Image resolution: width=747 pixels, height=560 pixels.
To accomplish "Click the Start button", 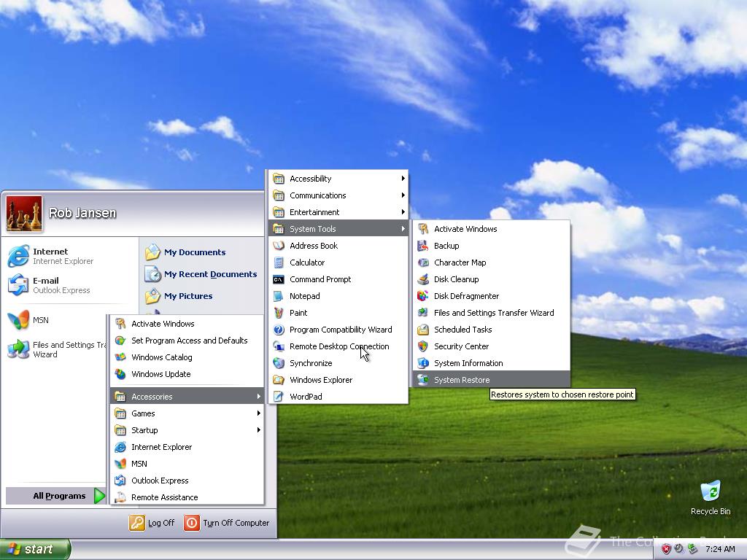I will tap(34, 549).
